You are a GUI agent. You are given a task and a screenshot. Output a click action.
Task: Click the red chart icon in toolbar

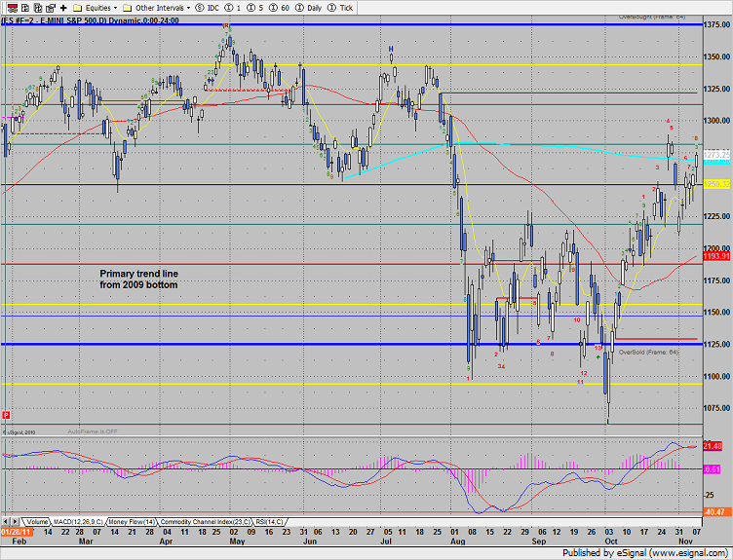tap(13, 8)
